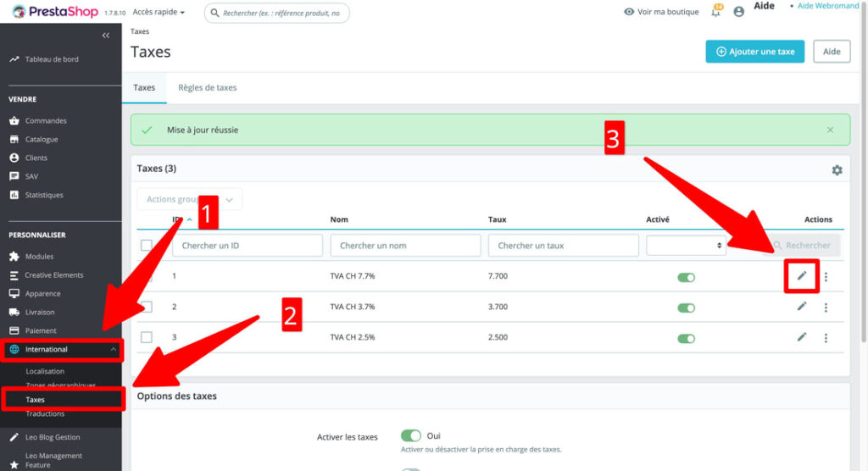Open the 'Accès rapide' dropdown

pyautogui.click(x=159, y=13)
